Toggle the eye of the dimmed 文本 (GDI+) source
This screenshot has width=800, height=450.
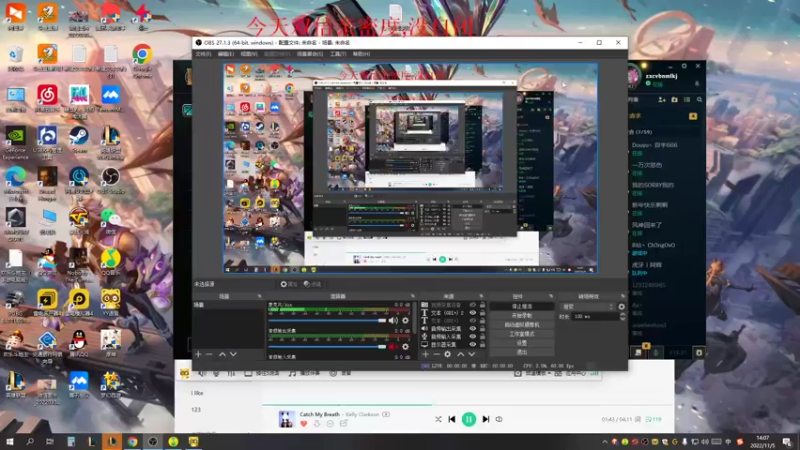[x=472, y=321]
